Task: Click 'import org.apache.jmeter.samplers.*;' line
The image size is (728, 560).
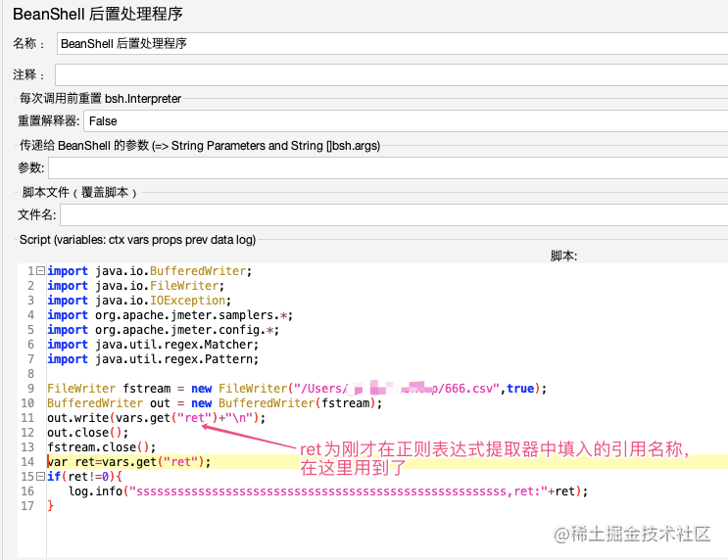Action: coord(170,315)
